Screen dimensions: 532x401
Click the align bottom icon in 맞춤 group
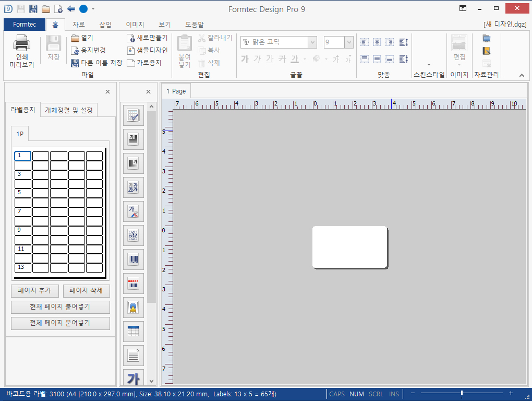click(x=390, y=59)
